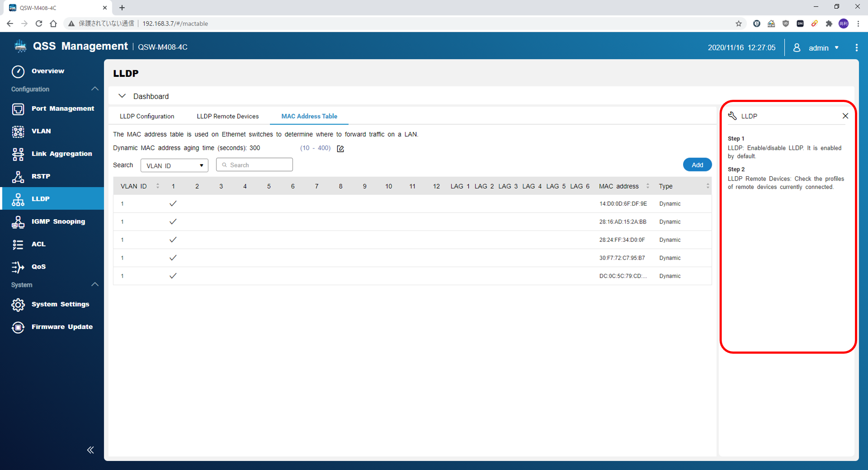The image size is (868, 470).
Task: Go to Link Aggregation page
Action: click(61, 154)
